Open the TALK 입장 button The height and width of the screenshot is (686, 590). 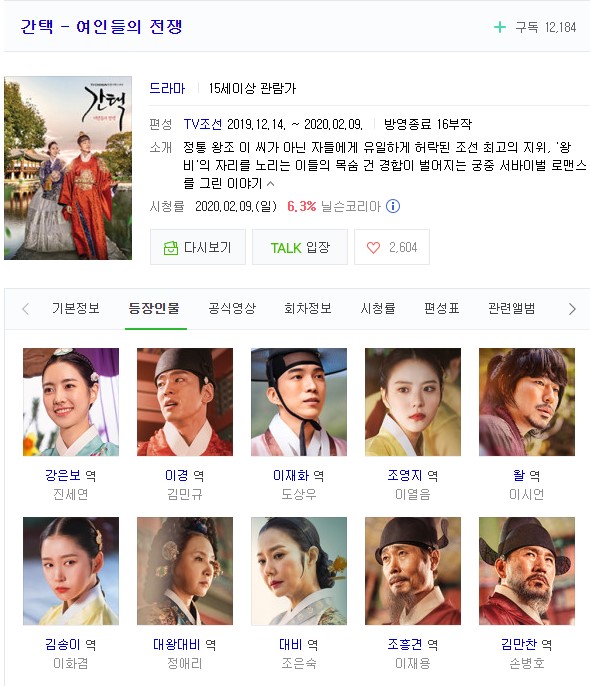(x=300, y=247)
